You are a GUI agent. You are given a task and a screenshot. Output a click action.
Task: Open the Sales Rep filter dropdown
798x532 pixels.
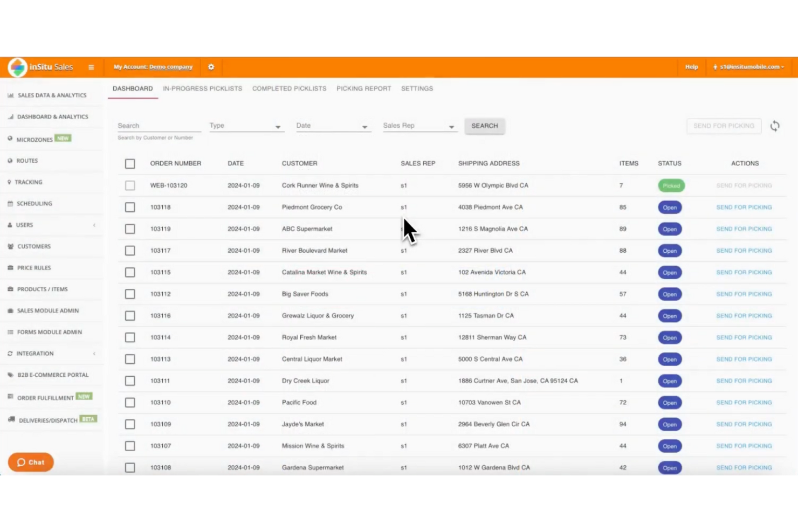tap(419, 125)
